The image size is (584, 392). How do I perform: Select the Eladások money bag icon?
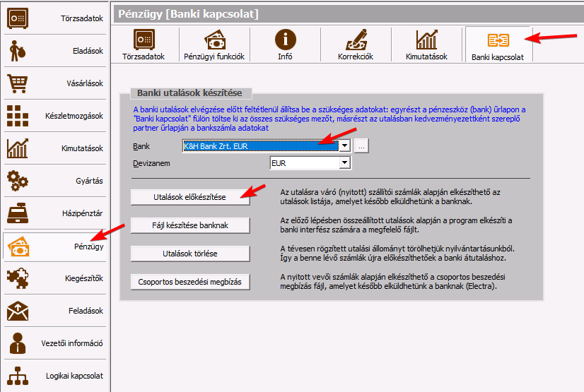point(18,51)
